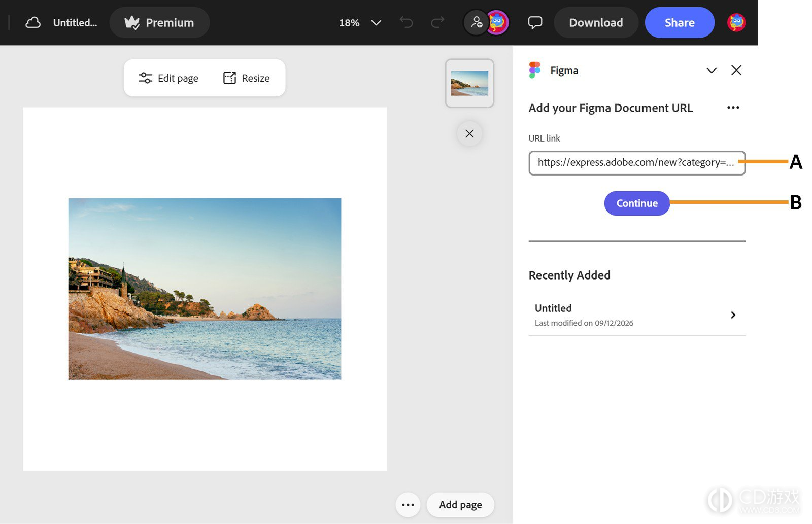Viewport: 812px width, 524px height.
Task: Click the Continue button
Action: (x=637, y=203)
